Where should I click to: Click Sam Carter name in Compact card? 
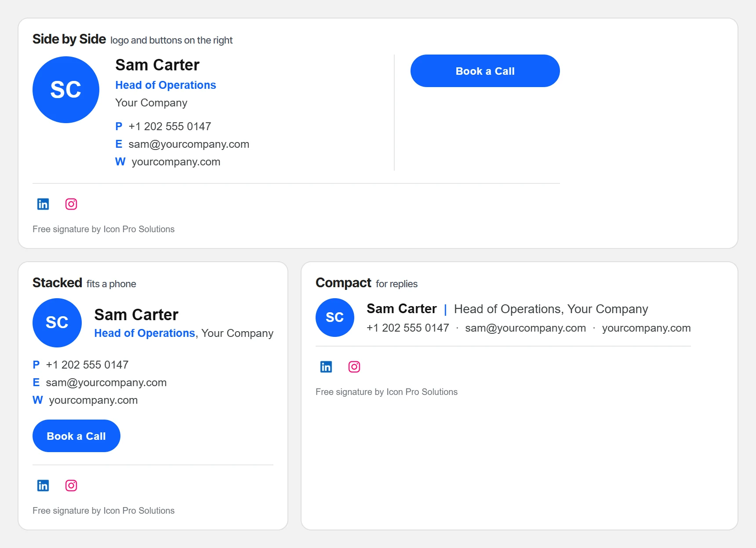tap(402, 309)
